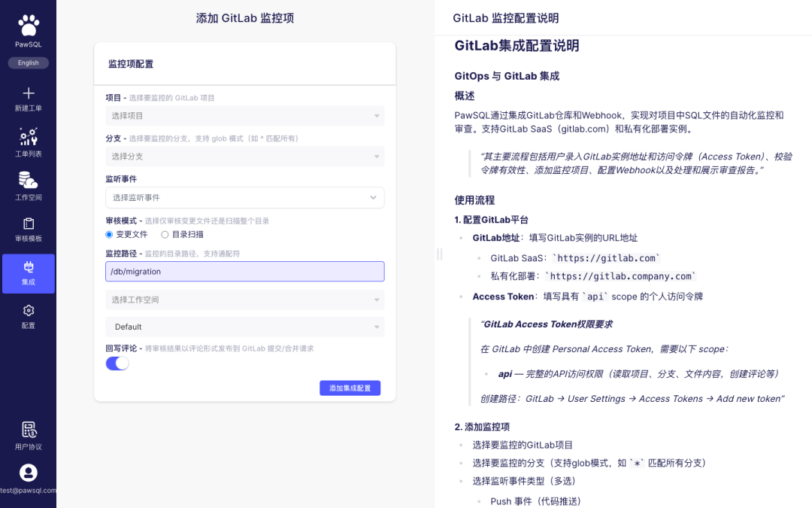This screenshot has height=508, width=812.
Task: Expand the Default dropdown
Action: (x=245, y=327)
